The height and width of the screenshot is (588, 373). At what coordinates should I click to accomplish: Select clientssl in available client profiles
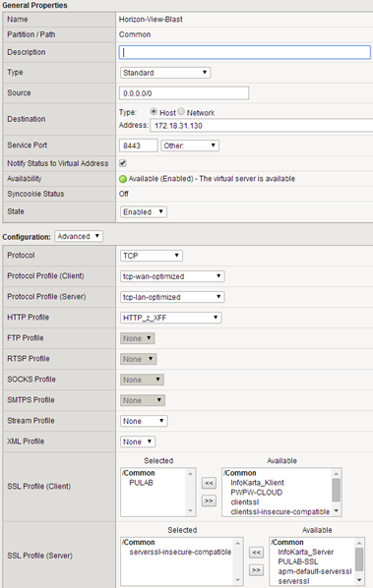(245, 502)
